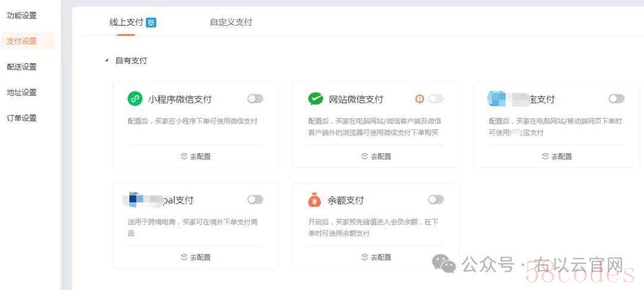Open 功能设置 in the sidebar

[x=22, y=16]
